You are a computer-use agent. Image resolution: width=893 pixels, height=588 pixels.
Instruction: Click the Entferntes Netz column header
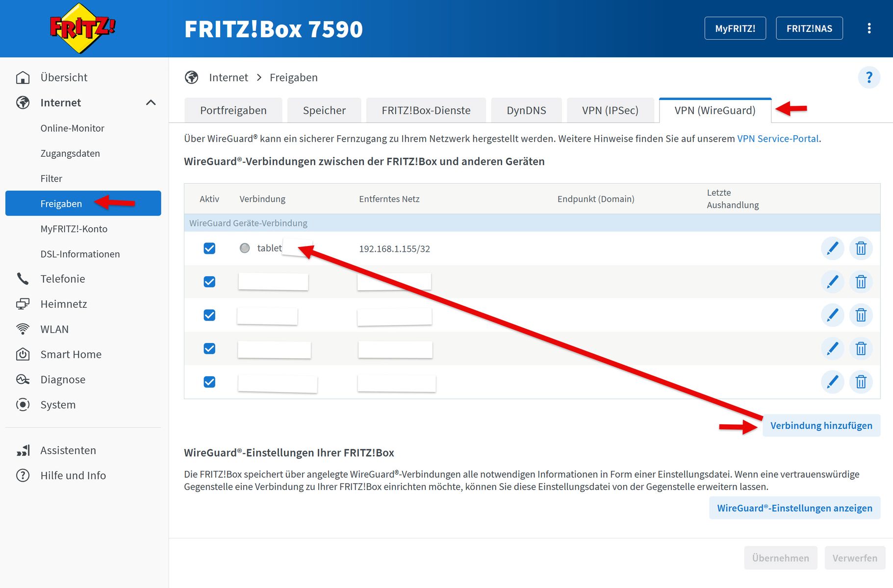(x=389, y=199)
